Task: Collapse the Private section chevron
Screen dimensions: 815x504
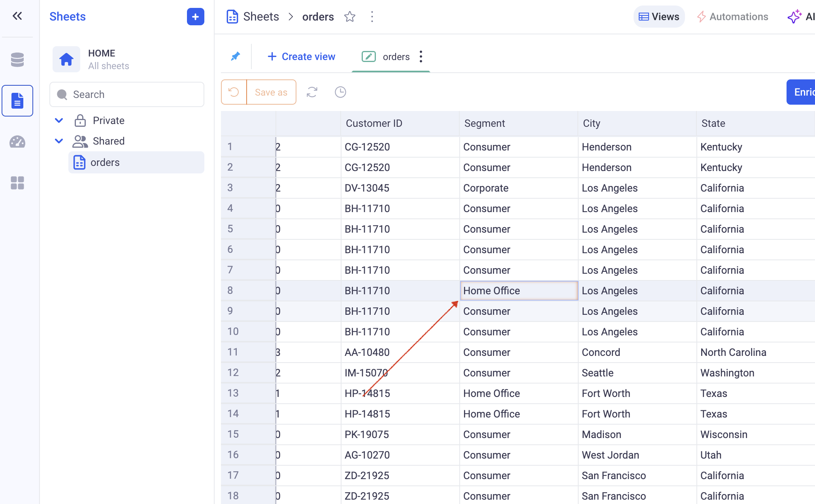Action: [x=59, y=120]
